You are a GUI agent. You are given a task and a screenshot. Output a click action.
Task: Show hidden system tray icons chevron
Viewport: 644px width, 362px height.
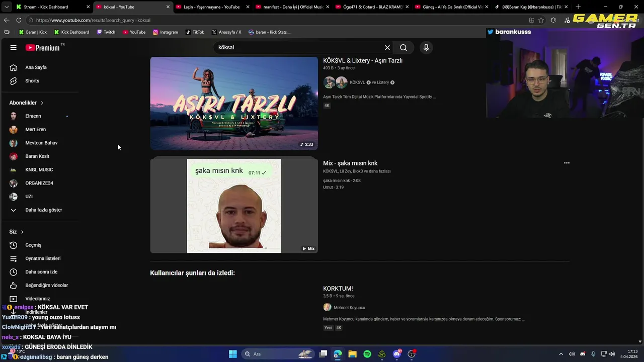pyautogui.click(x=561, y=354)
